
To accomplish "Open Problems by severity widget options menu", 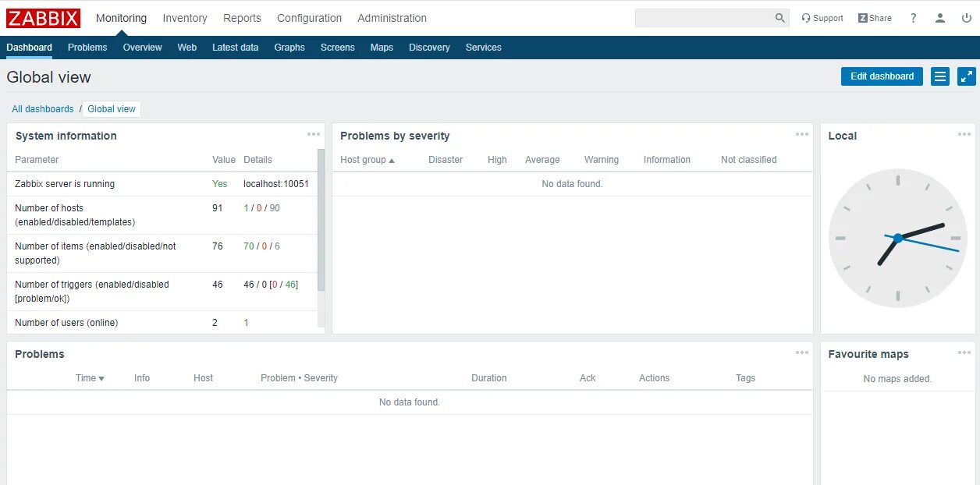I will click(x=802, y=134).
